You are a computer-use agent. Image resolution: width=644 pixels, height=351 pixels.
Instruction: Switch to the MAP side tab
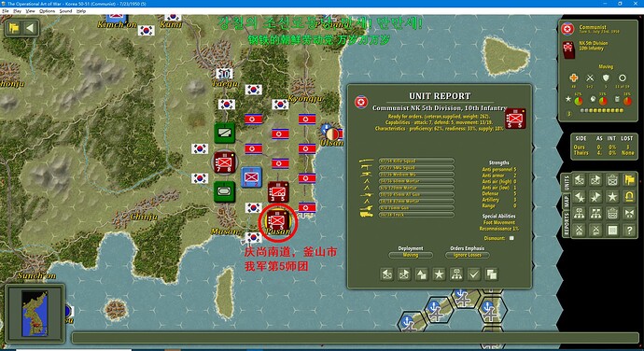566,202
